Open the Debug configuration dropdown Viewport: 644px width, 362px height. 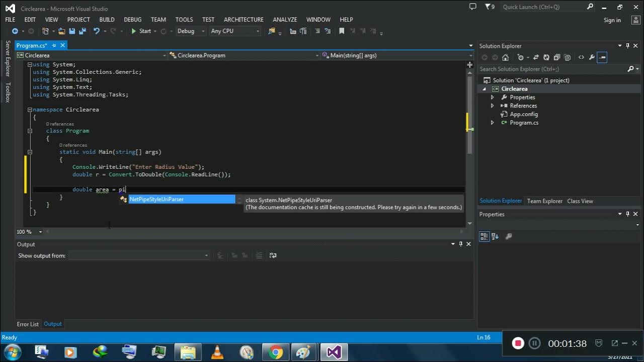click(x=191, y=31)
